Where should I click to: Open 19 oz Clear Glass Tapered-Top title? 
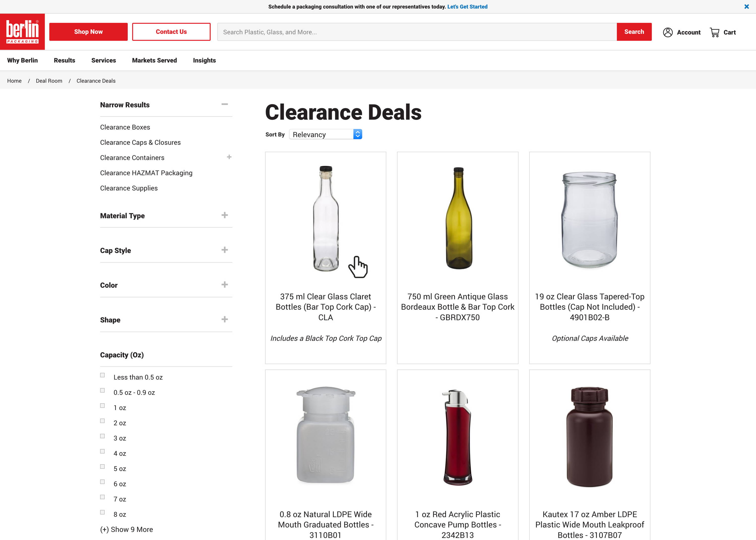click(589, 307)
